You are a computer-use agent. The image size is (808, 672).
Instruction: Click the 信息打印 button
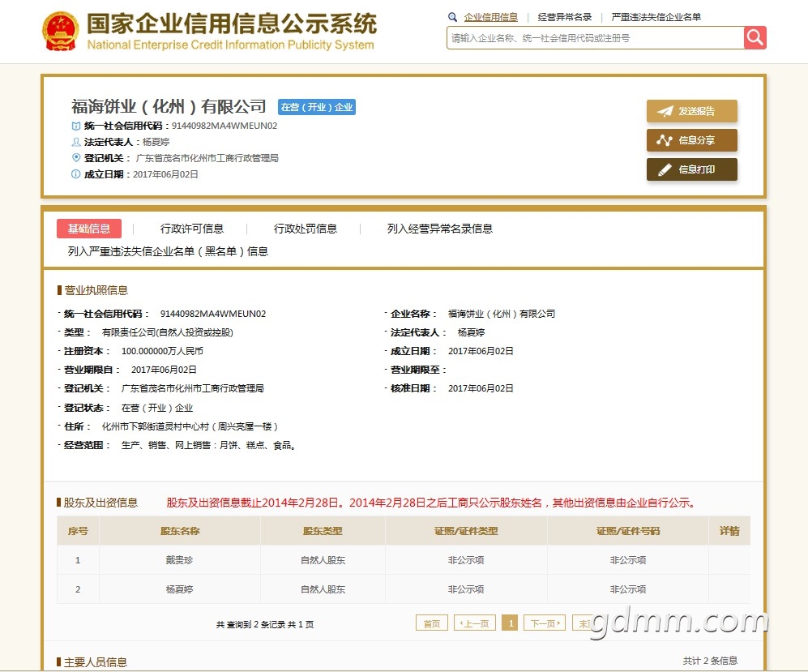(692, 169)
